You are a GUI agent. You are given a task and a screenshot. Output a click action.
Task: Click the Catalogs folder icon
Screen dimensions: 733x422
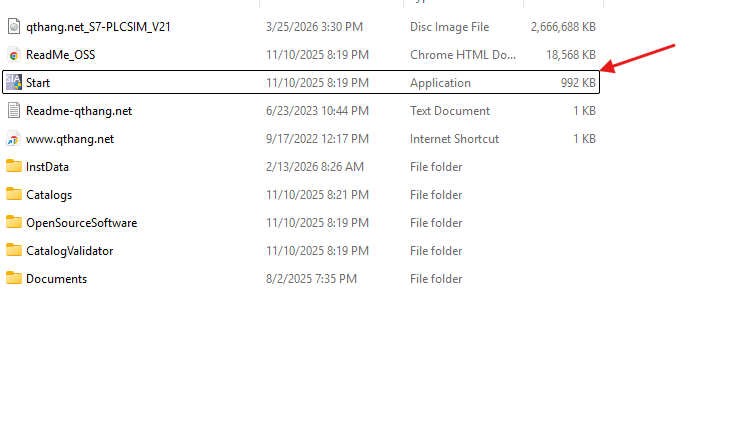pyautogui.click(x=14, y=195)
